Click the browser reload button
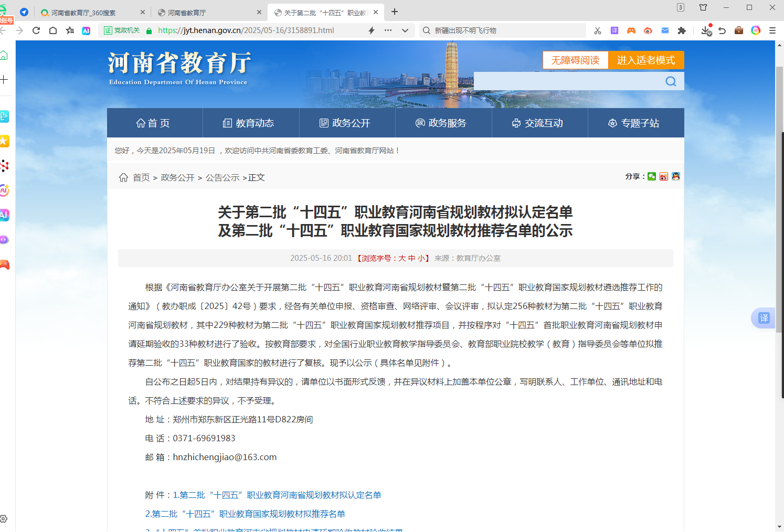The width and height of the screenshot is (784, 532). pos(36,30)
